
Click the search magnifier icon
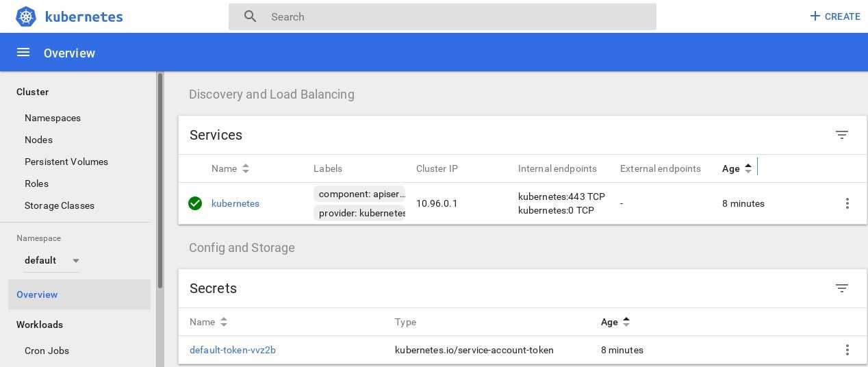pyautogui.click(x=251, y=16)
